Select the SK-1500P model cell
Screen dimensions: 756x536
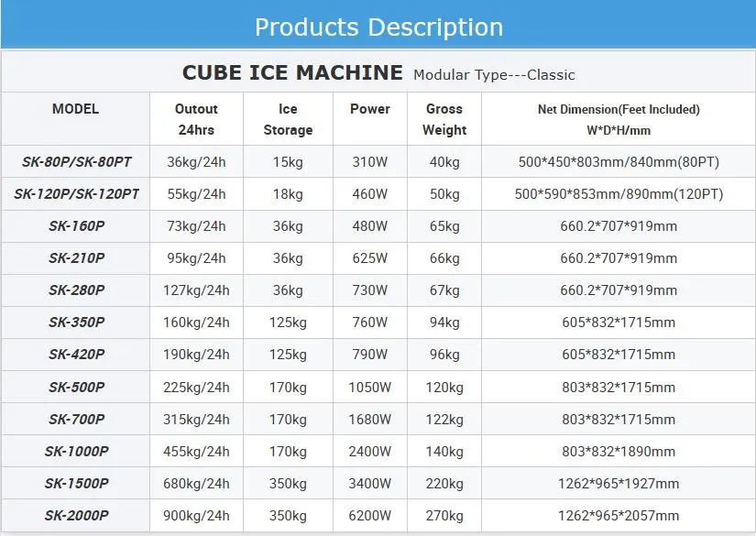pyautogui.click(x=77, y=483)
